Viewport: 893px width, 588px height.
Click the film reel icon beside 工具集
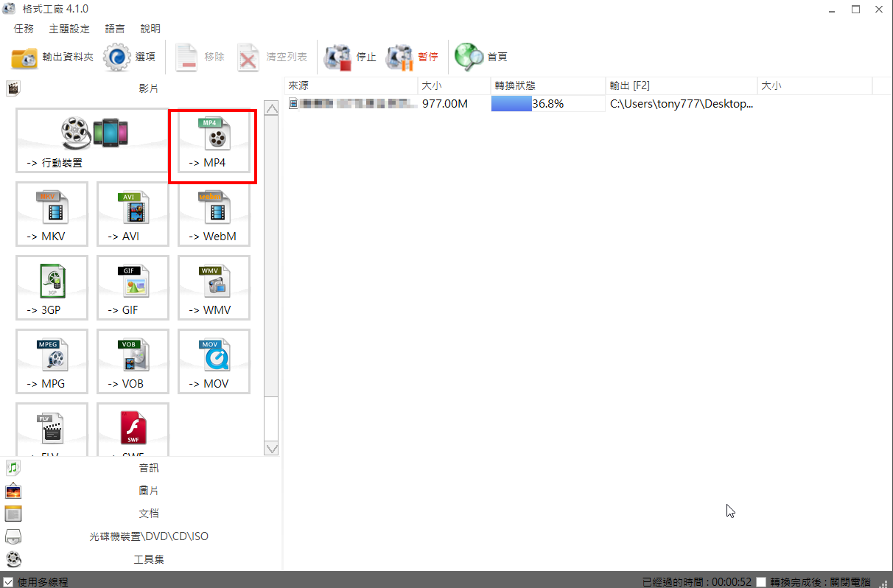[13, 559]
